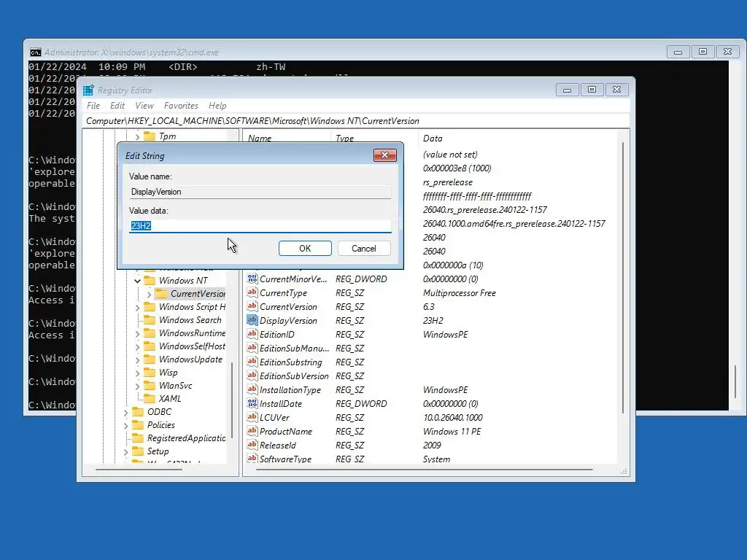Viewport: 747px width, 560px height.
Task: Select the WlanSvc tree item
Action: (175, 385)
